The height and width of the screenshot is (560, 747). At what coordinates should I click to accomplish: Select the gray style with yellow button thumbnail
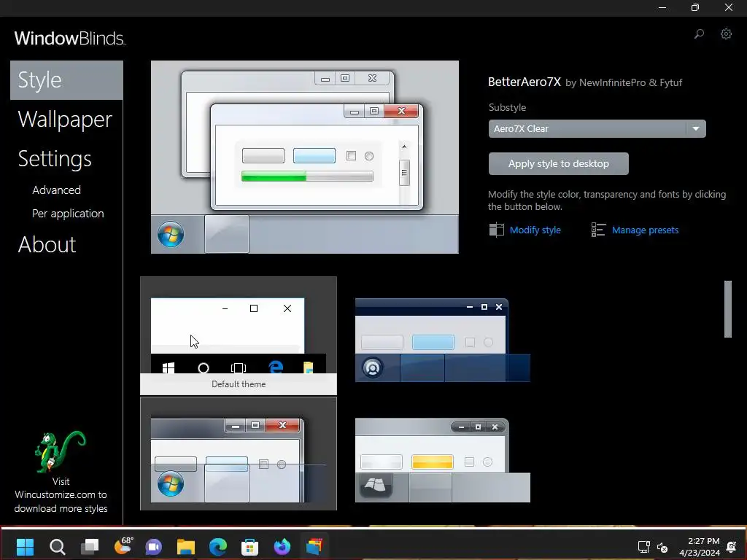point(443,460)
